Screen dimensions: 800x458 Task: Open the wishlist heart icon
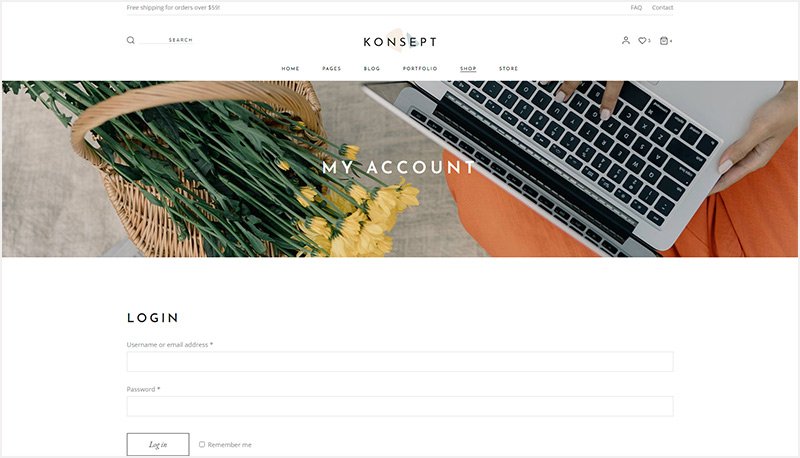coord(642,40)
